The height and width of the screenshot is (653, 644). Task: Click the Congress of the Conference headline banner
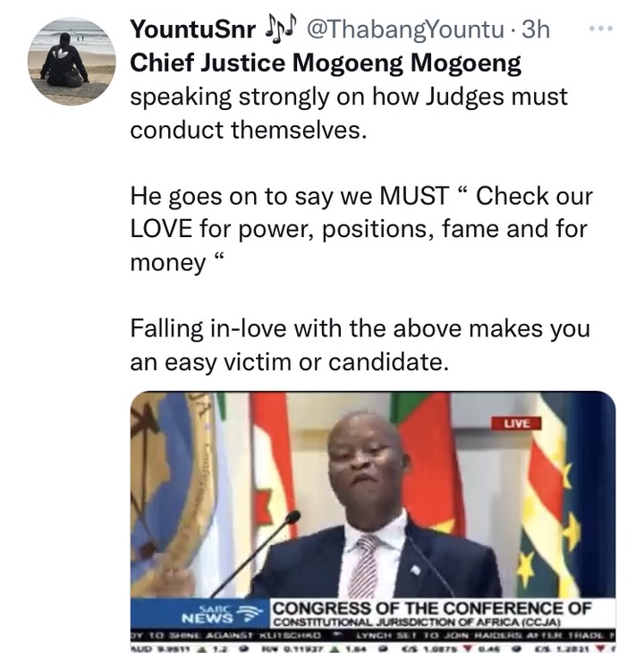tap(431, 609)
